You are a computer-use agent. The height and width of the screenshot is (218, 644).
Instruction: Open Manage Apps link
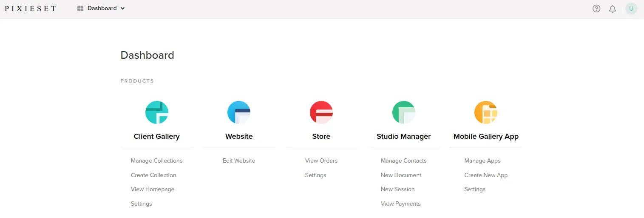(x=482, y=161)
